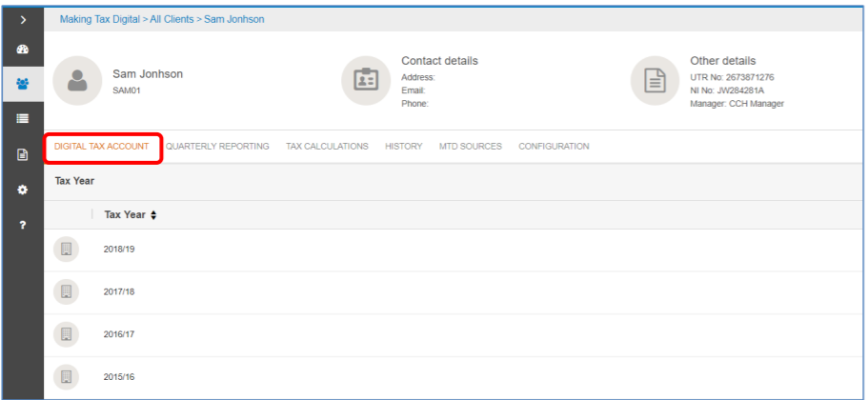Open the Tax Calculations tab
This screenshot has height=400, width=868.
(327, 147)
